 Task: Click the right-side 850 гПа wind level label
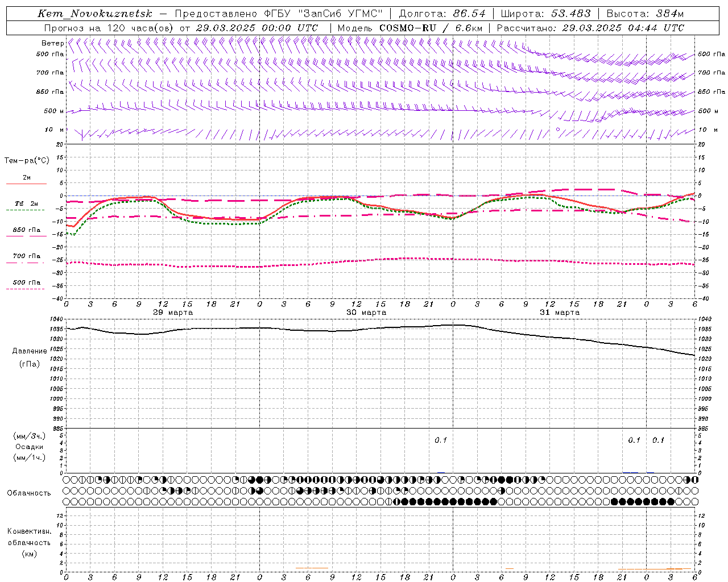tap(712, 92)
